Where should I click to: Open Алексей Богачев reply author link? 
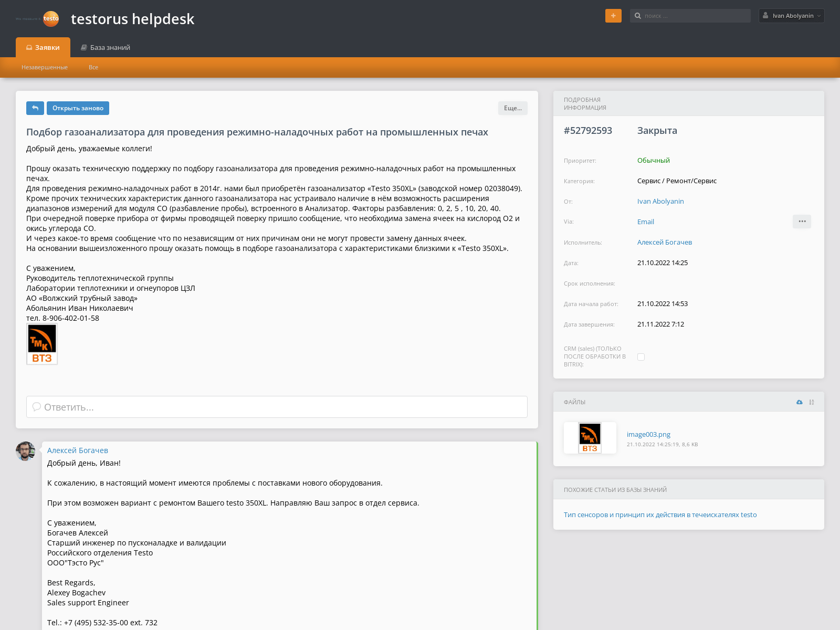click(78, 450)
